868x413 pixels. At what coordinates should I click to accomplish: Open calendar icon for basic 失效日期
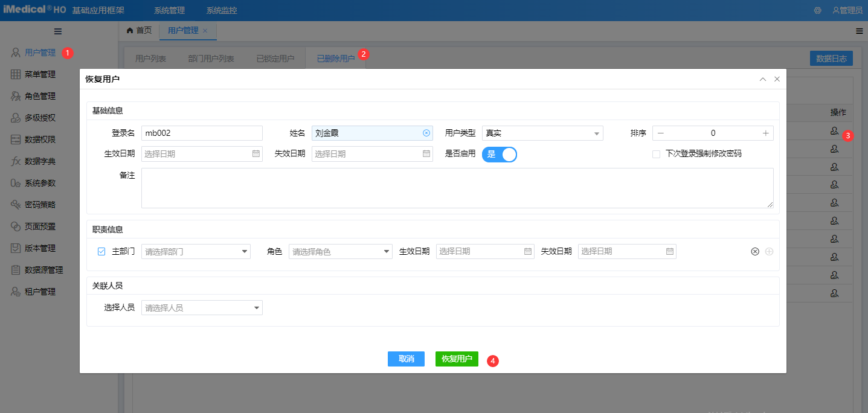coord(426,154)
